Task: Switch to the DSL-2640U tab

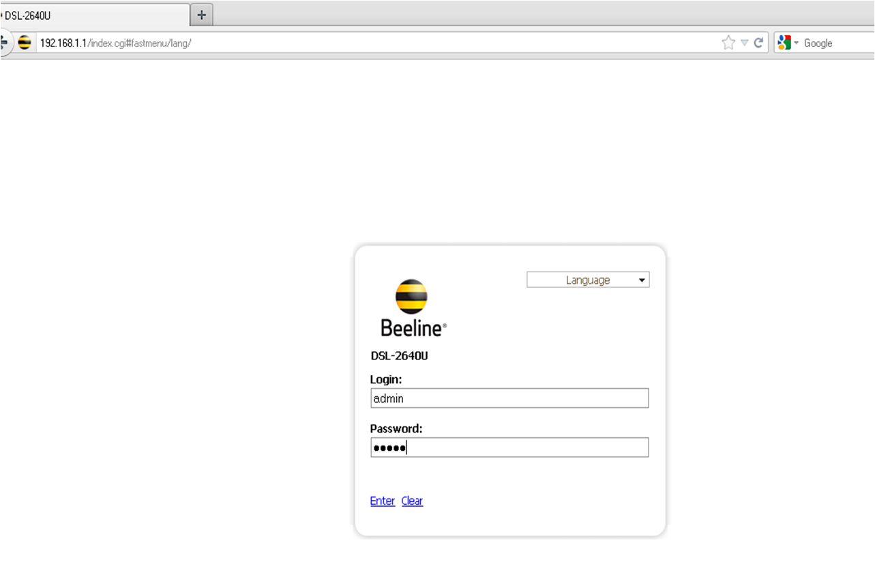Action: (x=95, y=15)
